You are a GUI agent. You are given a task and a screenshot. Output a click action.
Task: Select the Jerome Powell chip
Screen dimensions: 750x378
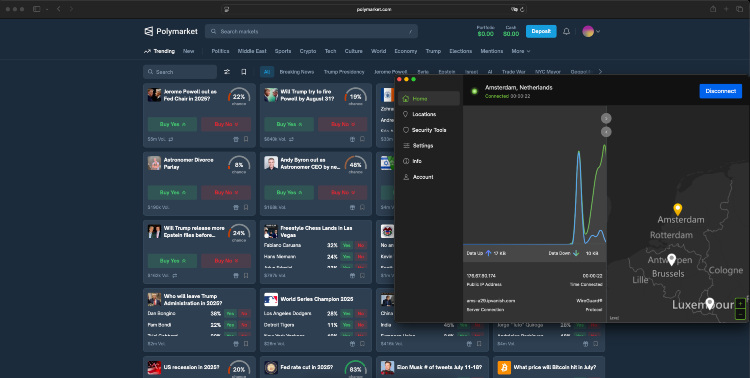coord(390,72)
